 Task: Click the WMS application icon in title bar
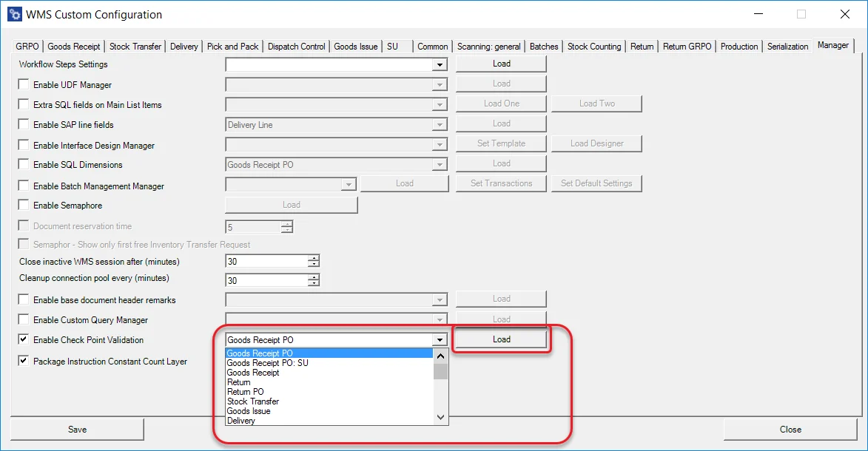pos(13,13)
